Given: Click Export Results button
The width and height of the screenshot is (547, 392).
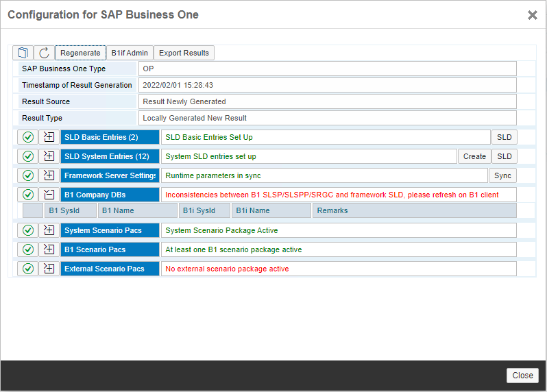Looking at the screenshot, I should pos(184,53).
